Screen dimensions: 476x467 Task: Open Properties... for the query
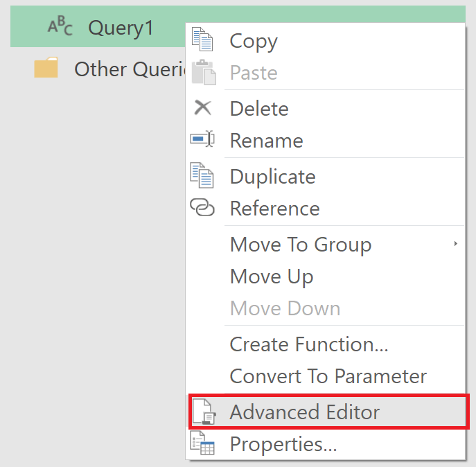point(283,444)
